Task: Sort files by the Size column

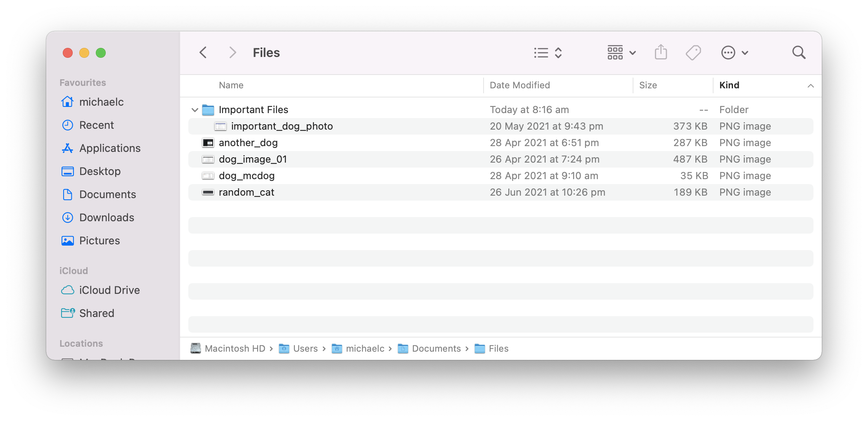Action: (647, 85)
